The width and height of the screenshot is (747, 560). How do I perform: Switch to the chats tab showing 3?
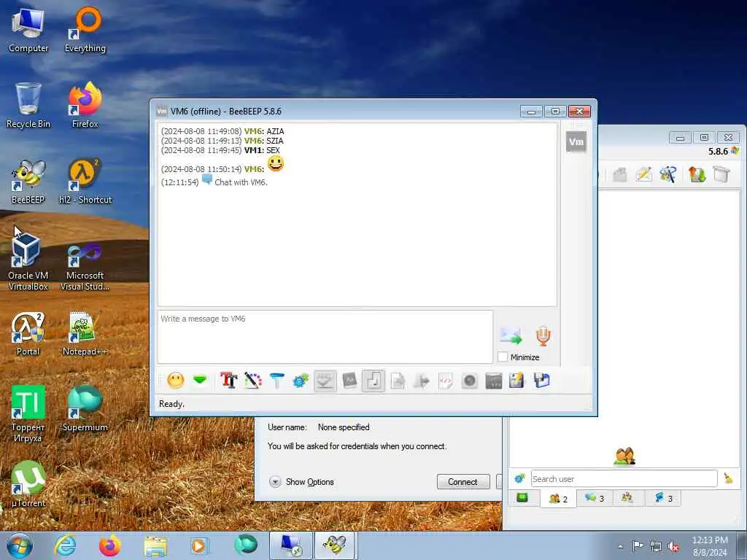coord(595,498)
